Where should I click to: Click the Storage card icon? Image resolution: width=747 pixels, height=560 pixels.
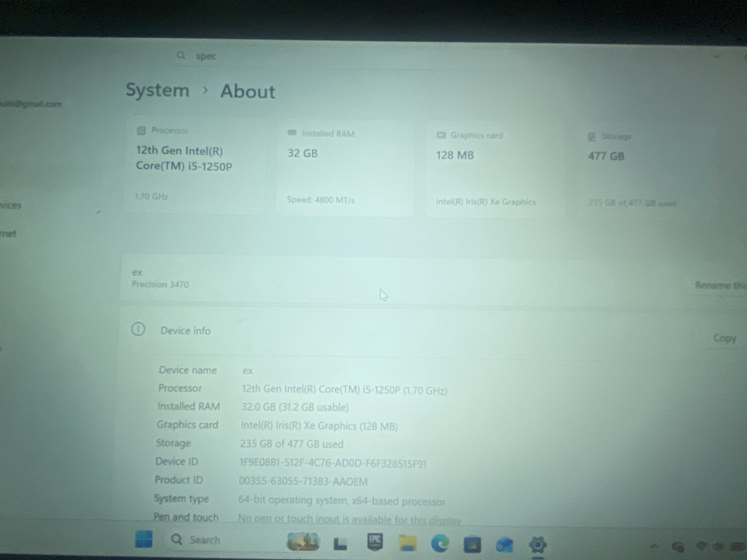pyautogui.click(x=592, y=136)
